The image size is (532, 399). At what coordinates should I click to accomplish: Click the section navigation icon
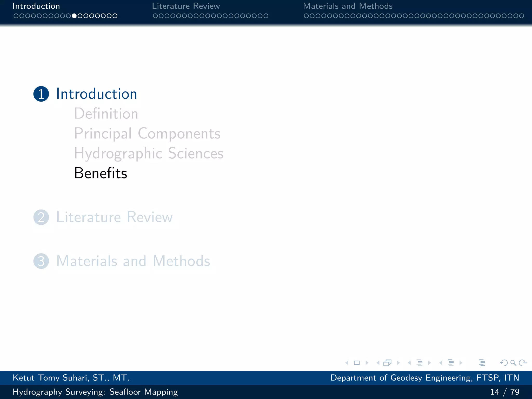(451, 363)
